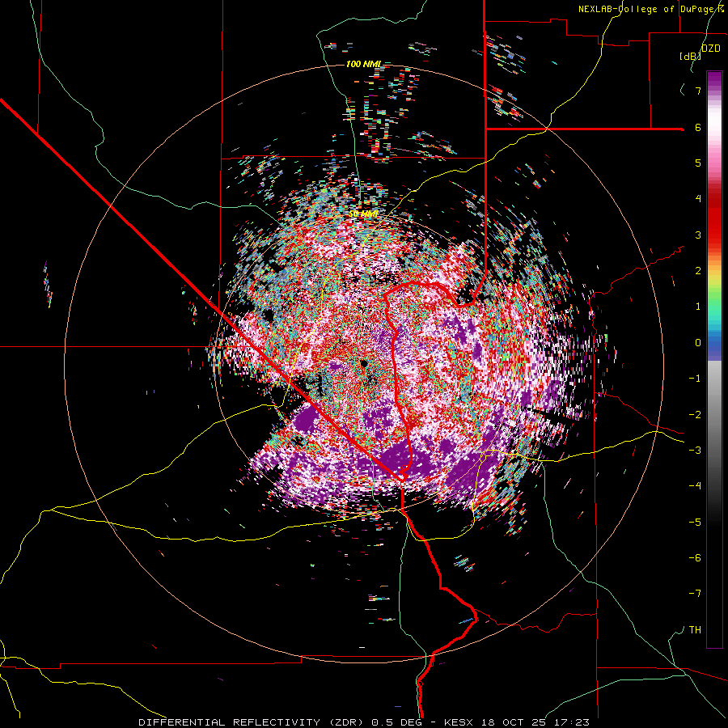
Task: Click the 7 value on the color scale
Action: tap(698, 91)
